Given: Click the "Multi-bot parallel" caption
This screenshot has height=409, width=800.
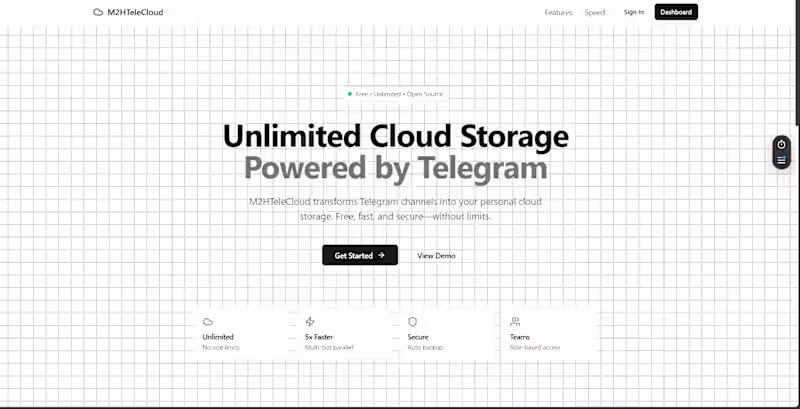Looking at the screenshot, I should (329, 347).
